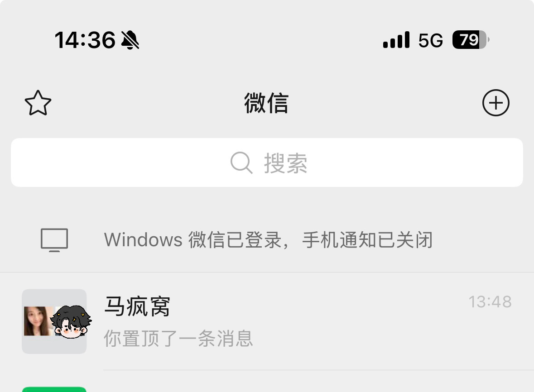Tap the monitor icon for Windows login
This screenshot has width=534, height=392.
(x=54, y=240)
